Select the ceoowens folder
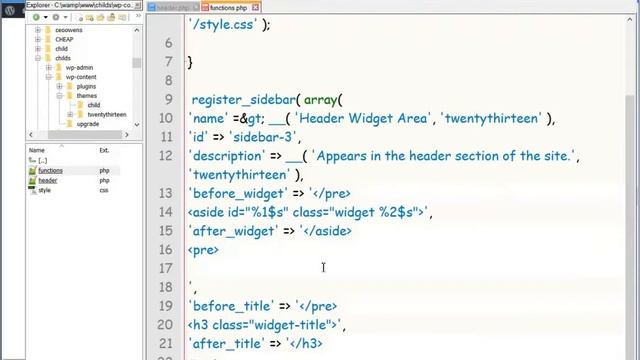This screenshot has height=360, width=640. pyautogui.click(x=69, y=30)
